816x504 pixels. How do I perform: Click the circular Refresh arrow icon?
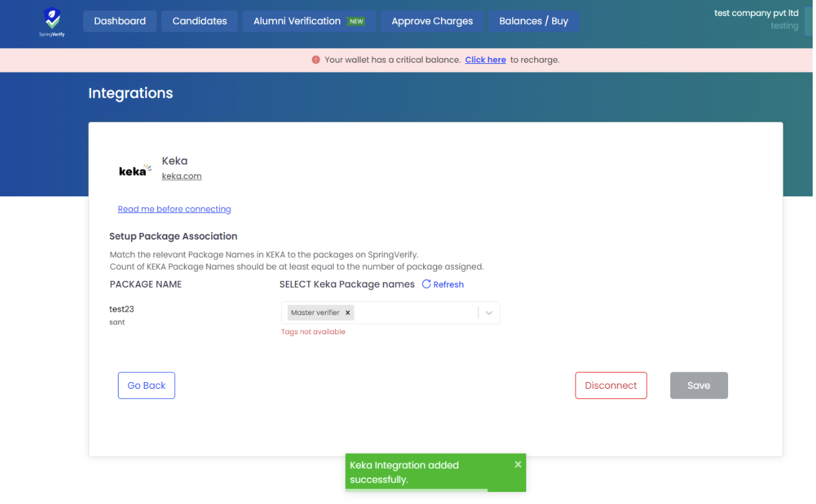click(x=426, y=284)
